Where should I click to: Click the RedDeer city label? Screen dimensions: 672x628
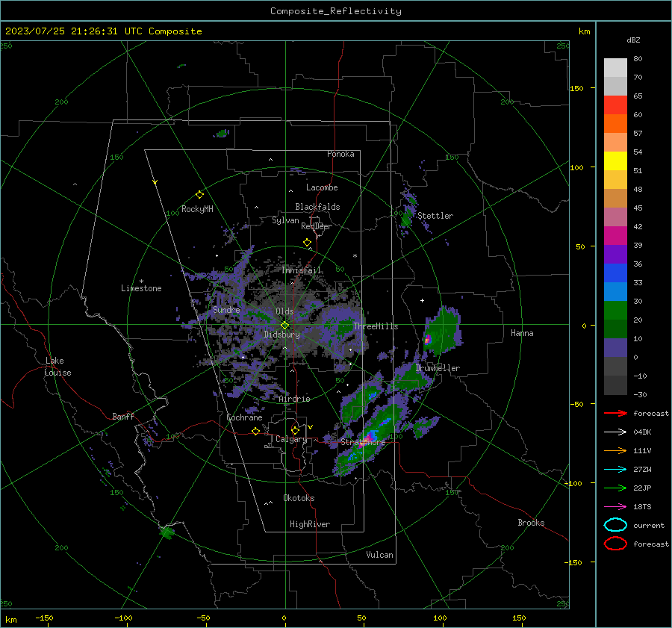click(317, 226)
